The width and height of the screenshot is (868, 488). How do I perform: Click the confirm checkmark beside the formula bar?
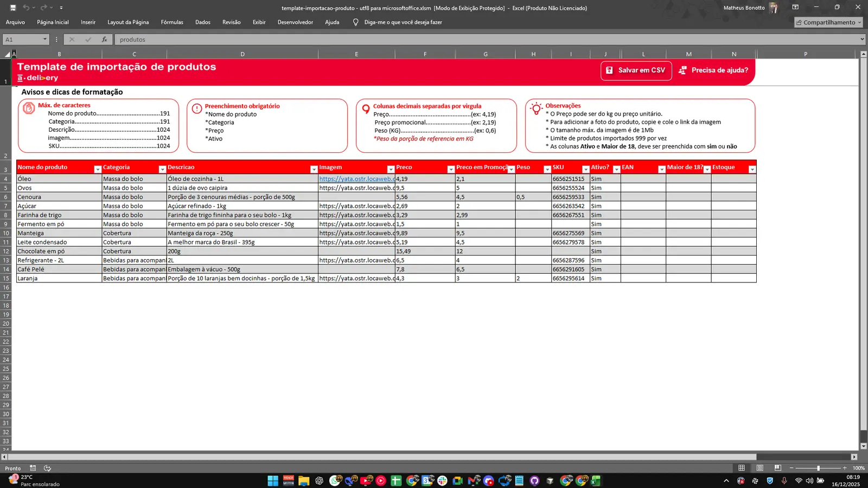[88, 40]
